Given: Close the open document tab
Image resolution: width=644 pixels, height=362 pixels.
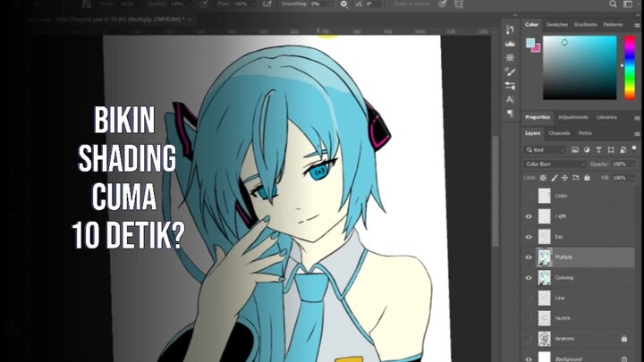Looking at the screenshot, I should (190, 20).
